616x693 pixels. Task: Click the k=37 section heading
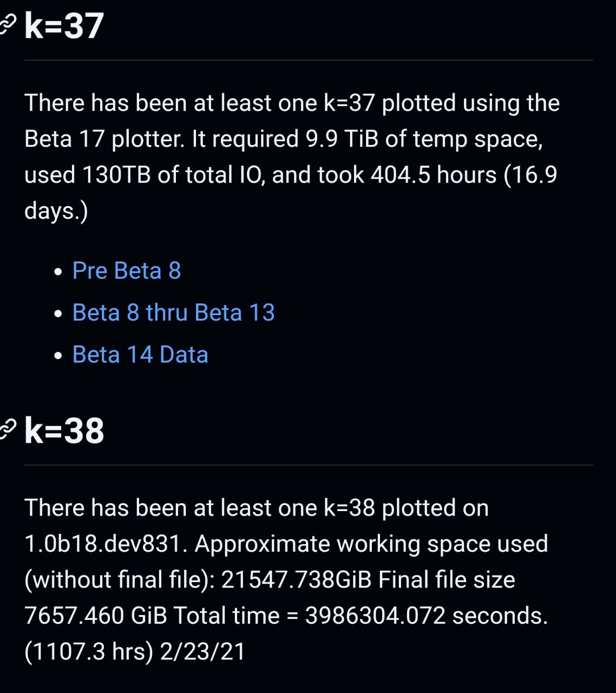(x=64, y=25)
